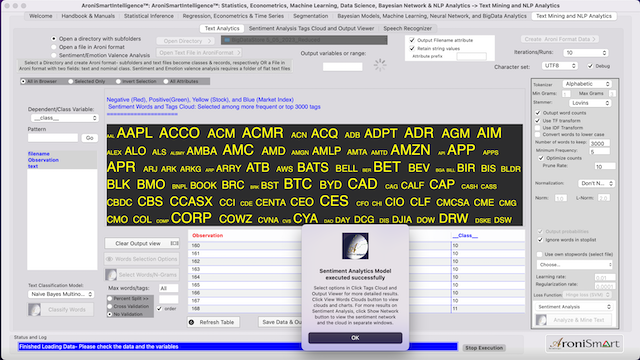Screen dimensions: 640x360
Task: Uncheck the Output Filename attribute checkbox
Action: pos(412,40)
